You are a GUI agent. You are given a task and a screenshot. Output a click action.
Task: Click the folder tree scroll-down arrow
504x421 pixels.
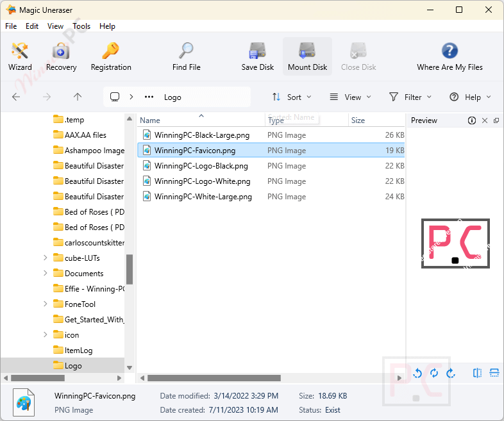pos(130,367)
